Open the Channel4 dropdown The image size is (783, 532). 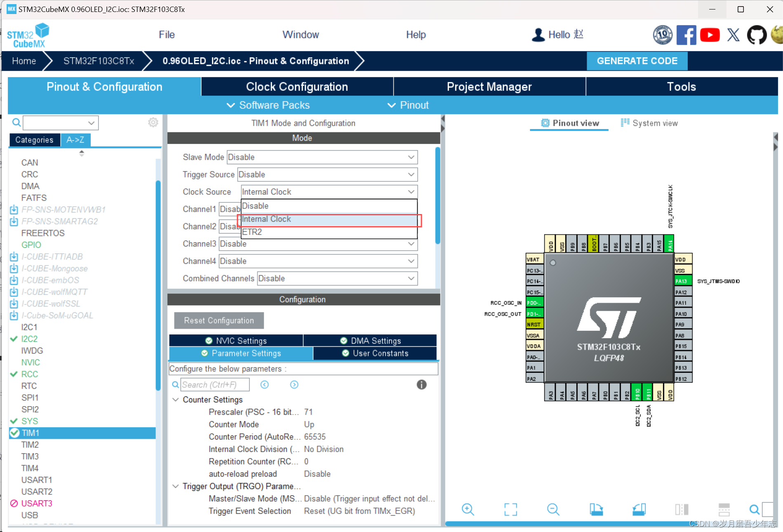318,261
